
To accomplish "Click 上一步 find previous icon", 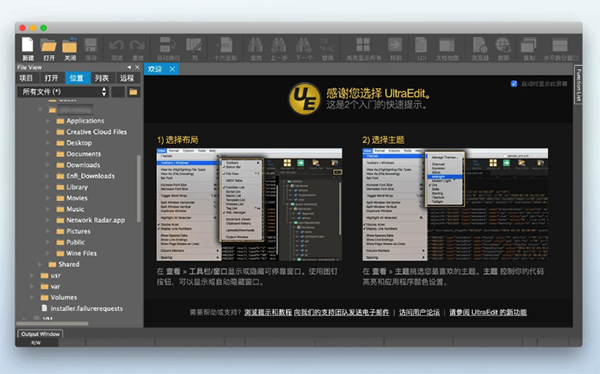I will (x=279, y=49).
